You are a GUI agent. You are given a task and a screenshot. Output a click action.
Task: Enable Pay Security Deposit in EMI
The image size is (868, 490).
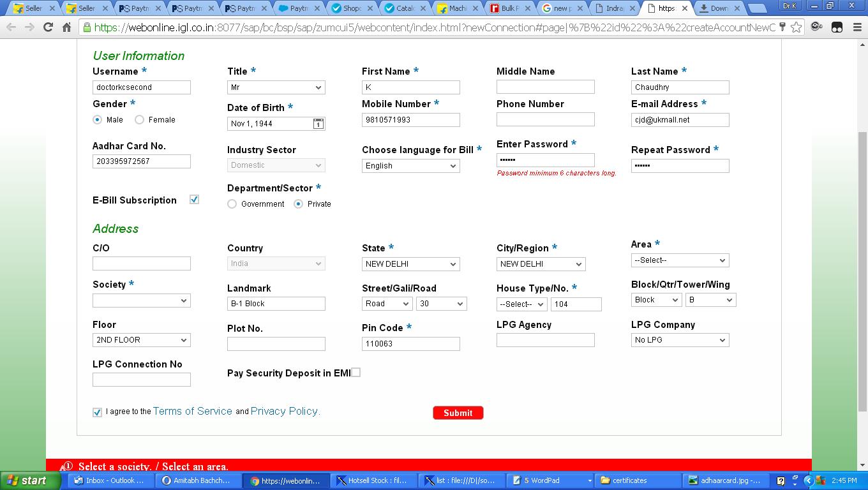click(355, 373)
